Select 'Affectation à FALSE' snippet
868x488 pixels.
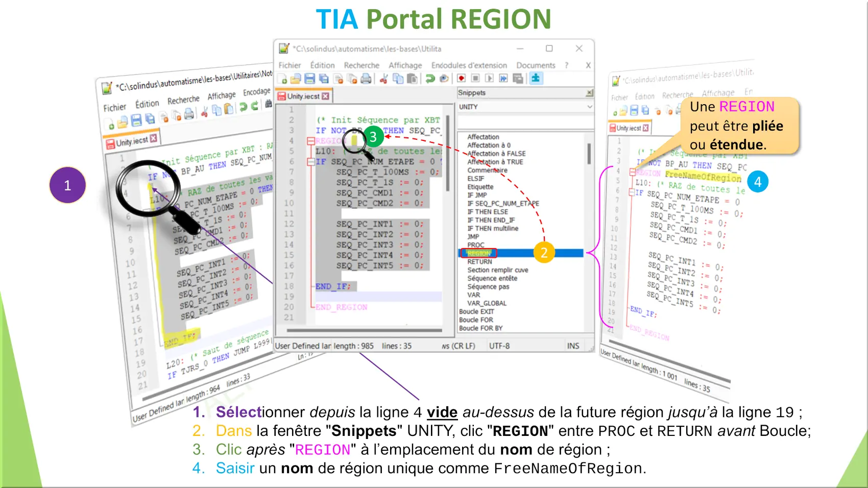click(x=496, y=154)
